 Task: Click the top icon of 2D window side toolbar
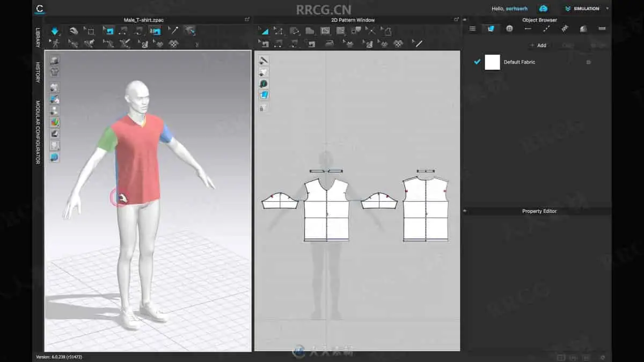264,60
